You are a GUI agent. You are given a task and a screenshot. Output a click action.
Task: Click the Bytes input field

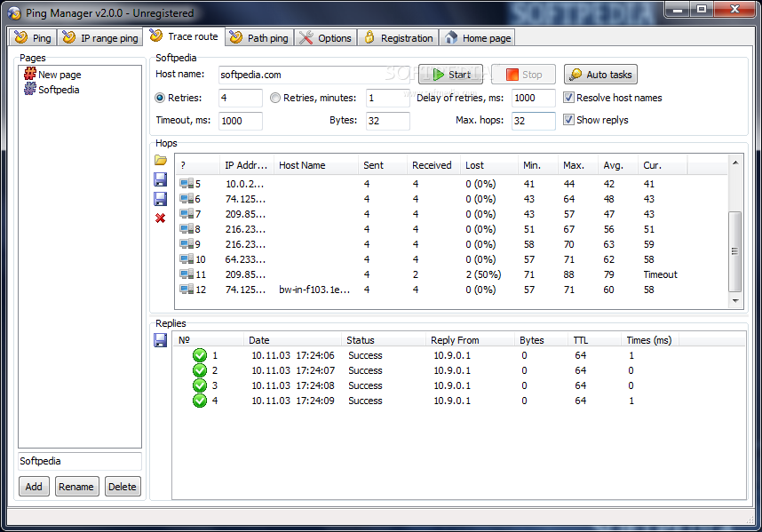(388, 121)
